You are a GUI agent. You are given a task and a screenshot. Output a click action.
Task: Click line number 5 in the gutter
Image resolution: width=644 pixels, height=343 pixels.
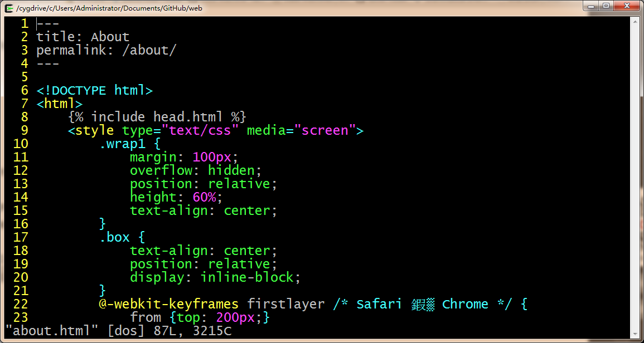coord(24,77)
